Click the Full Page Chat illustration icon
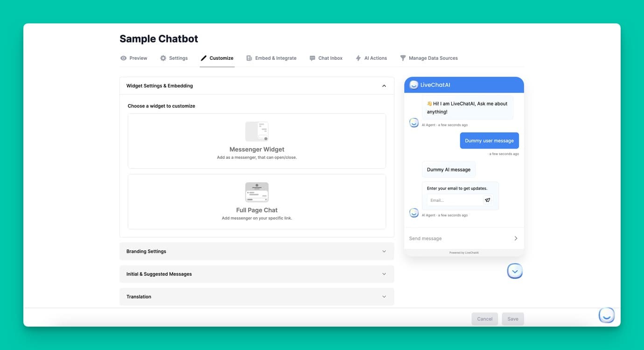Image resolution: width=644 pixels, height=350 pixels. 257,192
